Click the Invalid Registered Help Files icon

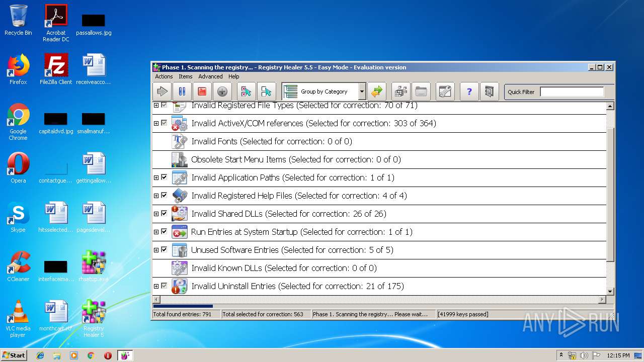tap(179, 196)
